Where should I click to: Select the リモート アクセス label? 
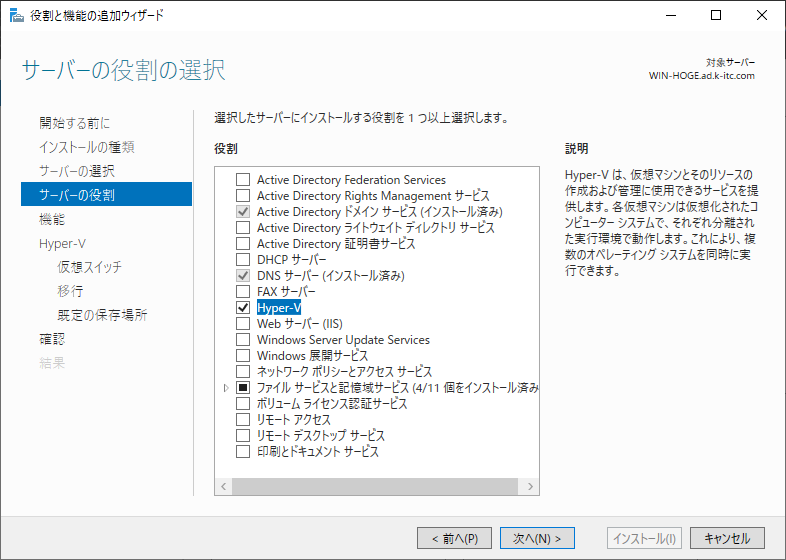(x=294, y=419)
